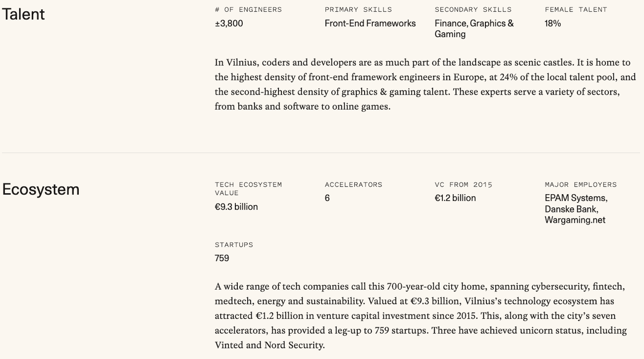
Task: Select the 'PRIMARY SKILLS' label
Action: coord(358,9)
